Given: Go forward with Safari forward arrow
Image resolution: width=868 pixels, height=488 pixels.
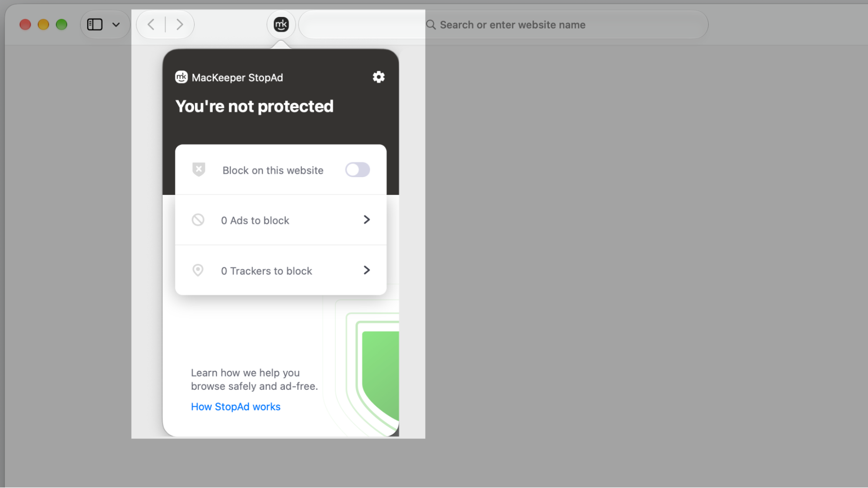Looking at the screenshot, I should [x=180, y=24].
